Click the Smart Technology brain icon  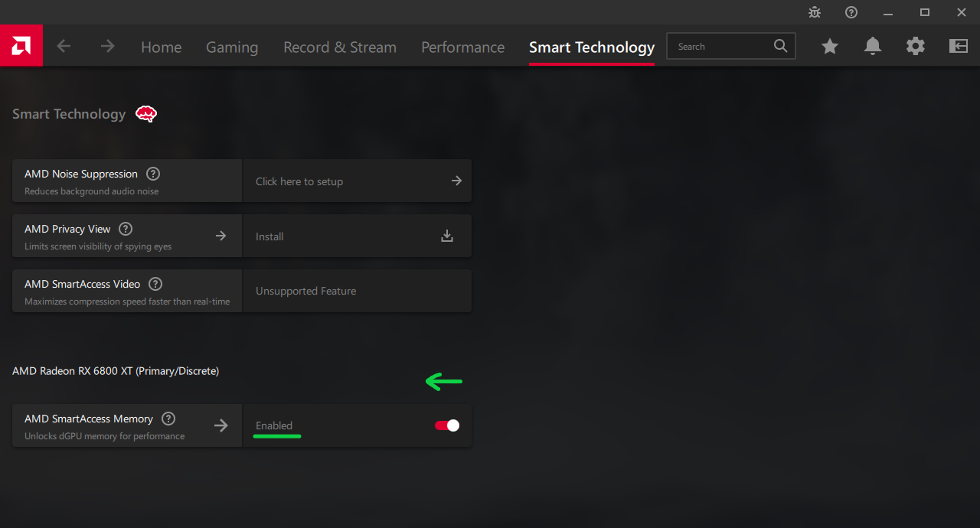(x=146, y=114)
